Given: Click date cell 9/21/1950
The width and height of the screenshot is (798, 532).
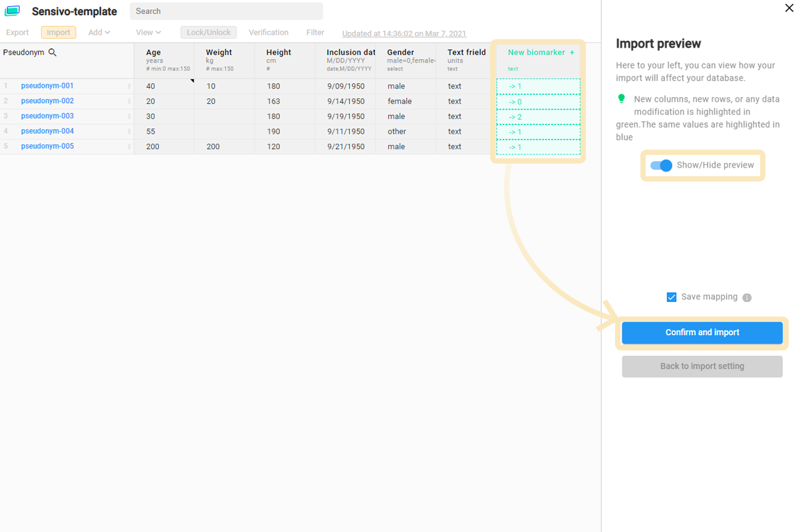Looking at the screenshot, I should [346, 147].
